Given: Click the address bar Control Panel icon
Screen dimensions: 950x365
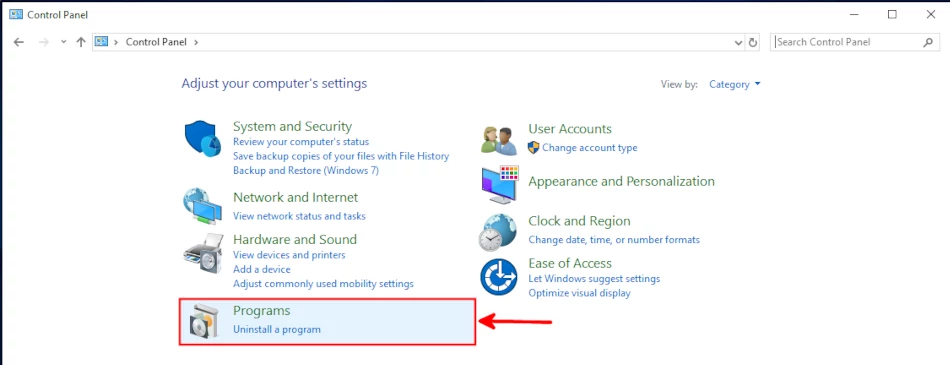Looking at the screenshot, I should click(x=102, y=42).
